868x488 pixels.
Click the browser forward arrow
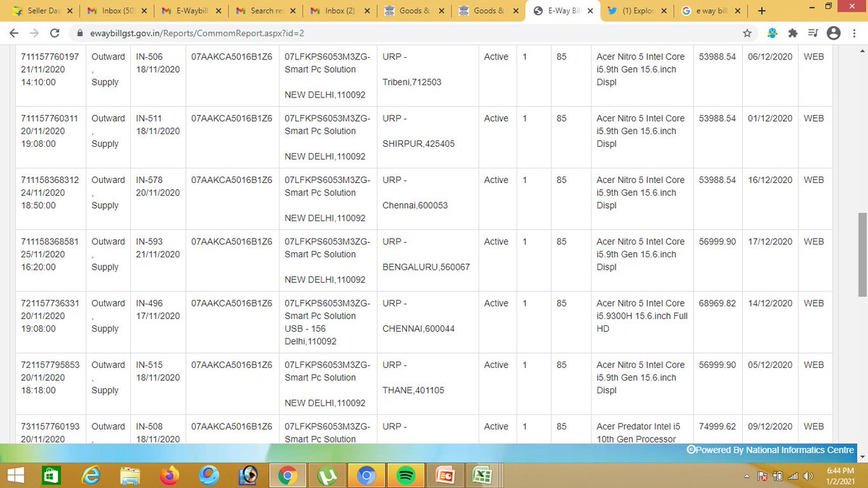pos(34,33)
